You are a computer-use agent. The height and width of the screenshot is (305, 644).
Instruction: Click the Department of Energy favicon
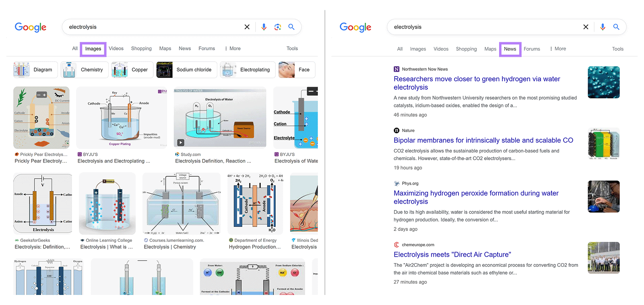click(x=231, y=241)
